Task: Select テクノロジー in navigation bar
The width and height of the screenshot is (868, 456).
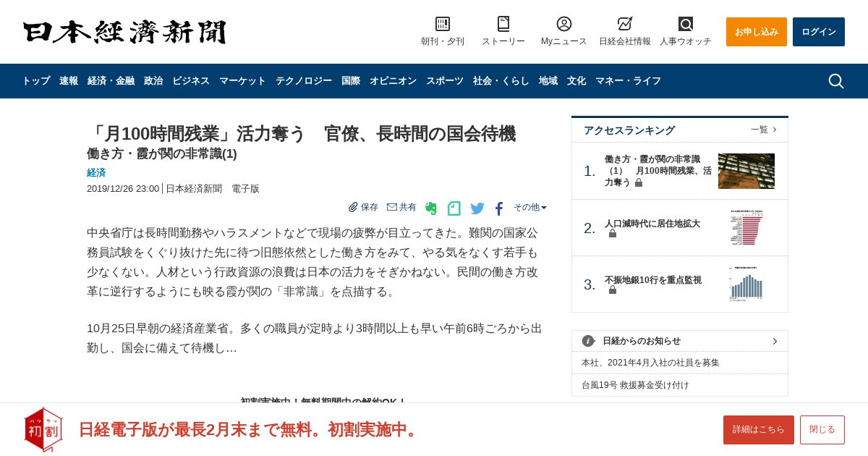Action: click(x=304, y=81)
